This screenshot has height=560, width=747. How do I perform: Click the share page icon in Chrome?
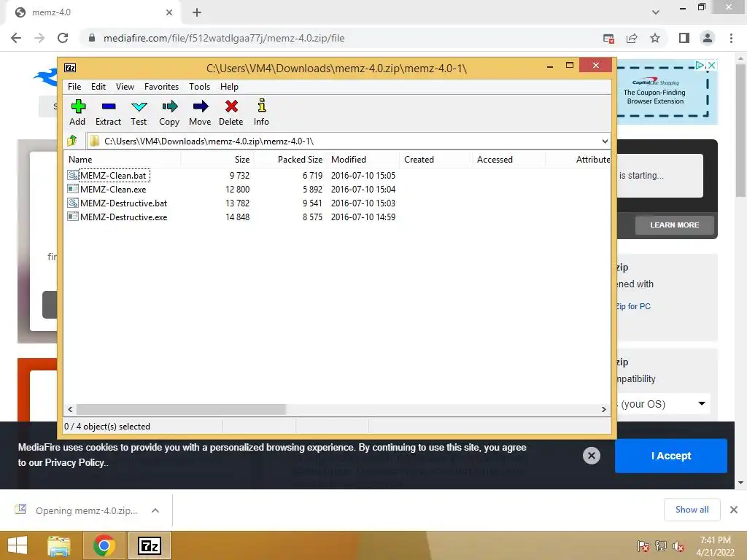pyautogui.click(x=632, y=38)
